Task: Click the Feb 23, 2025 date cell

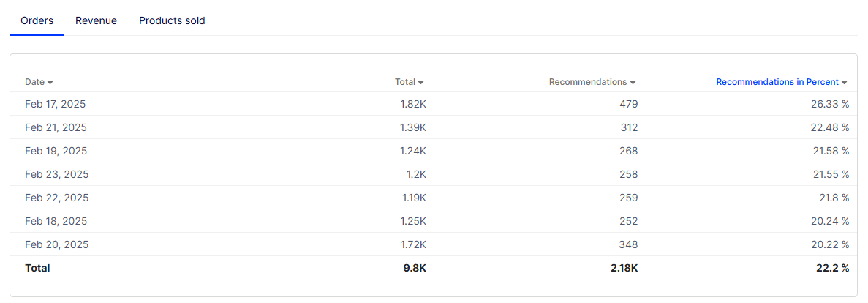Action: [56, 174]
